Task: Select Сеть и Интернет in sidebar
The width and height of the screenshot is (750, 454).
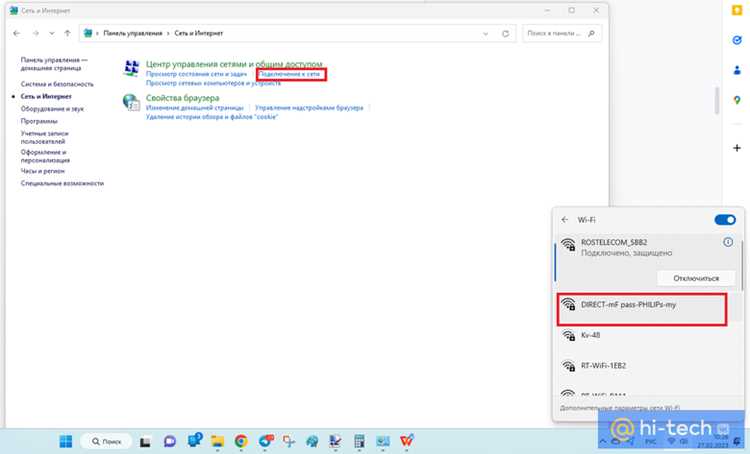Action: [x=46, y=96]
